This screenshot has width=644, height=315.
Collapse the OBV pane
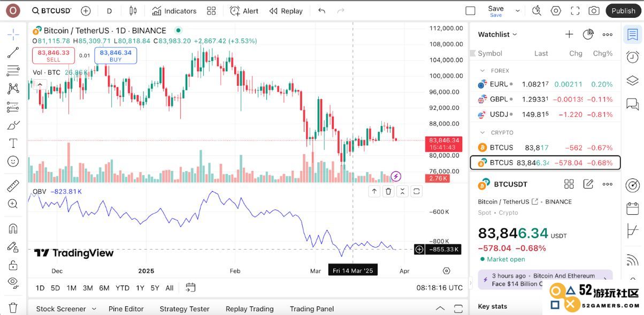point(402,191)
